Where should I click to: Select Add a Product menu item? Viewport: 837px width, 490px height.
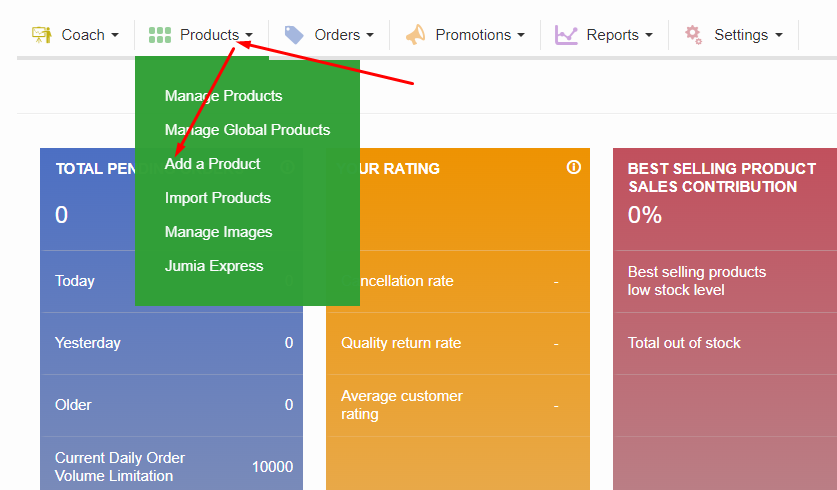click(212, 164)
